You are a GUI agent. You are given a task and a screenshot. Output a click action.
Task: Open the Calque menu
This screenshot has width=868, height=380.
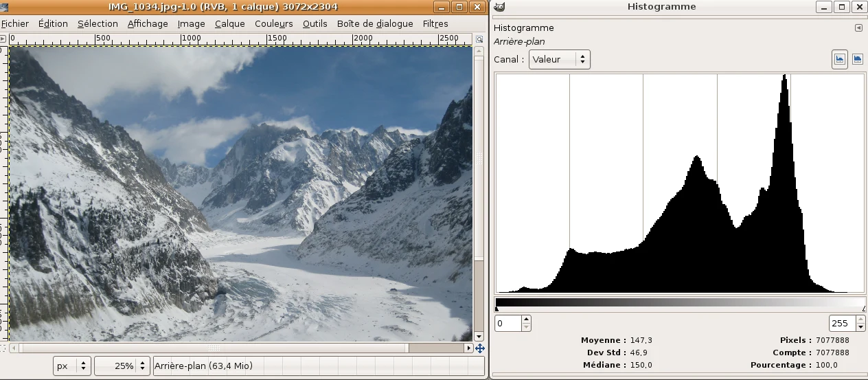pos(229,23)
